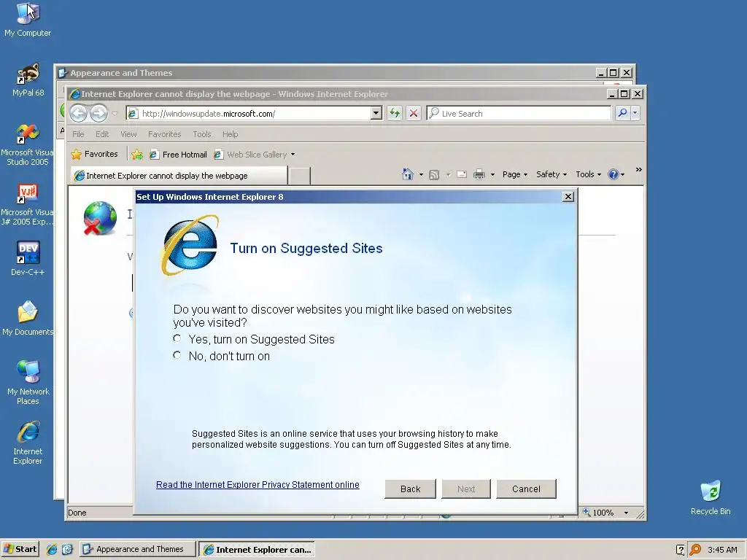Open Microsoft Visual J# 2005 Express shortcut
This screenshot has height=560, width=747.
(x=28, y=205)
